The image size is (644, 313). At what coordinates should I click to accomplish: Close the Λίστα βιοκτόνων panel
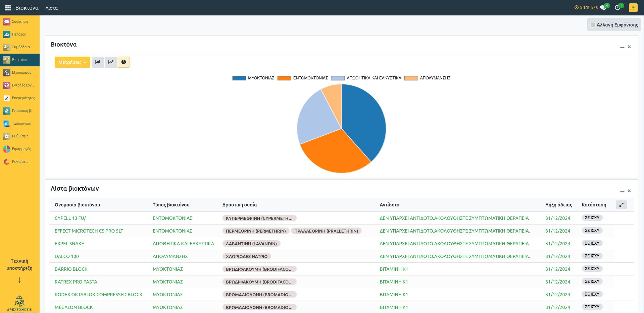[629, 191]
